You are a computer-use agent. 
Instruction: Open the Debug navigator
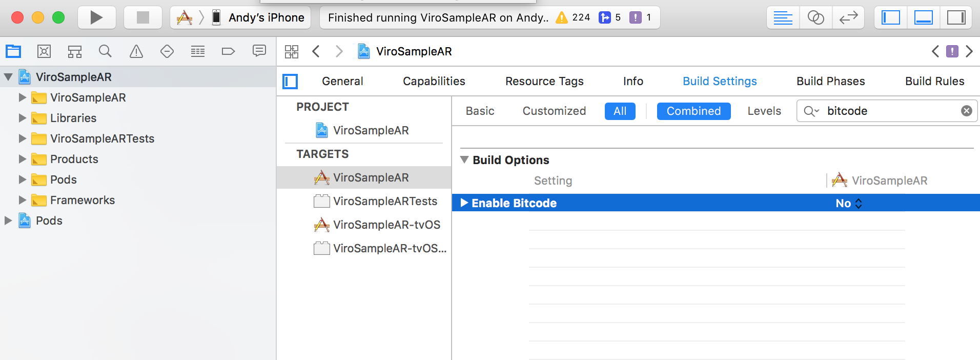pyautogui.click(x=198, y=51)
